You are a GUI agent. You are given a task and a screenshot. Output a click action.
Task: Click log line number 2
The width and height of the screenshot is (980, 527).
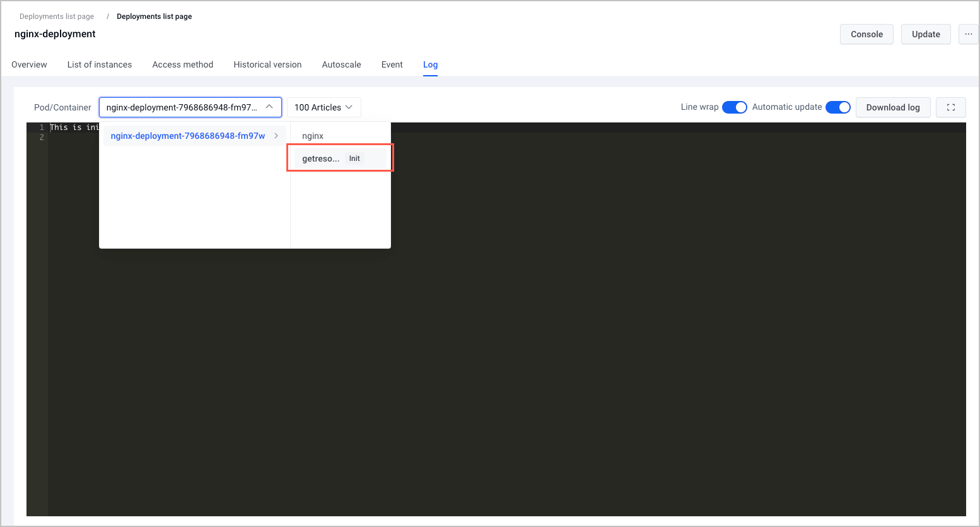(42, 137)
